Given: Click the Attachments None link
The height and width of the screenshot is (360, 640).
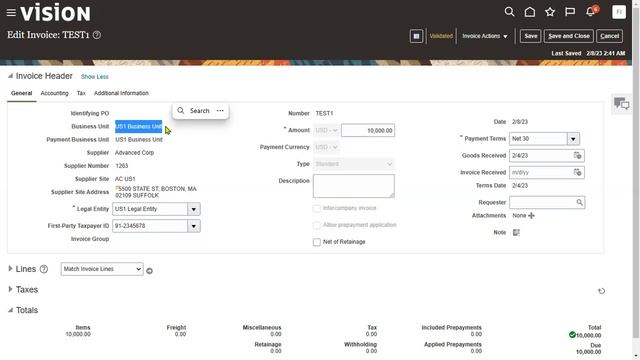Looking at the screenshot, I should coord(519,216).
